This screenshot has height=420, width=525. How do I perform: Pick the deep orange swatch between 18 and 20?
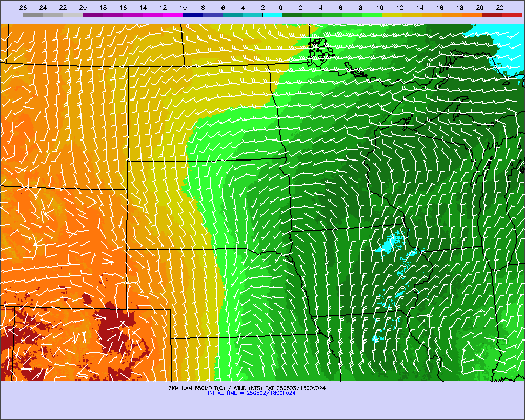pyautogui.click(x=472, y=15)
